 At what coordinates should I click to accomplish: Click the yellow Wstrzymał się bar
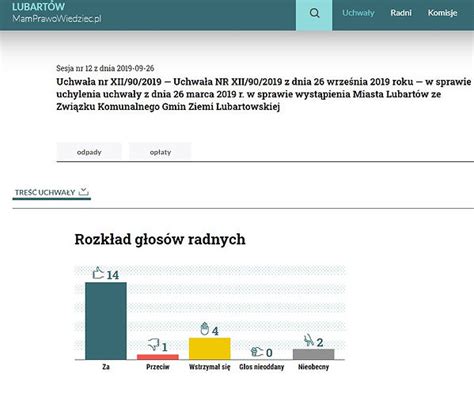point(210,349)
